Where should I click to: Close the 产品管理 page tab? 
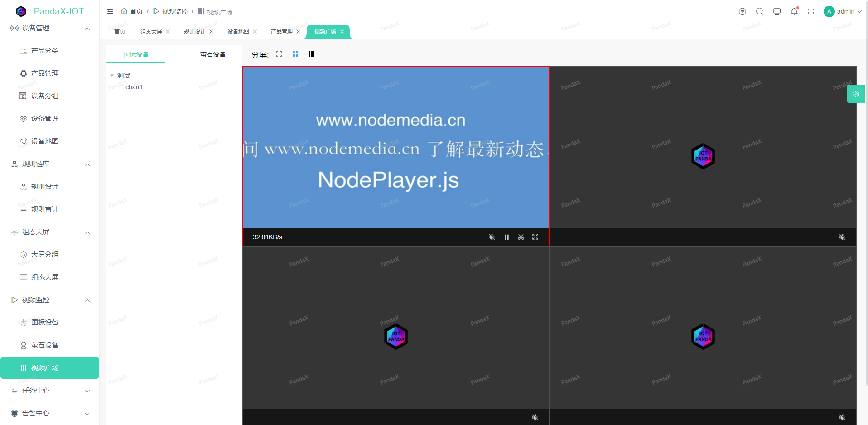pos(299,31)
